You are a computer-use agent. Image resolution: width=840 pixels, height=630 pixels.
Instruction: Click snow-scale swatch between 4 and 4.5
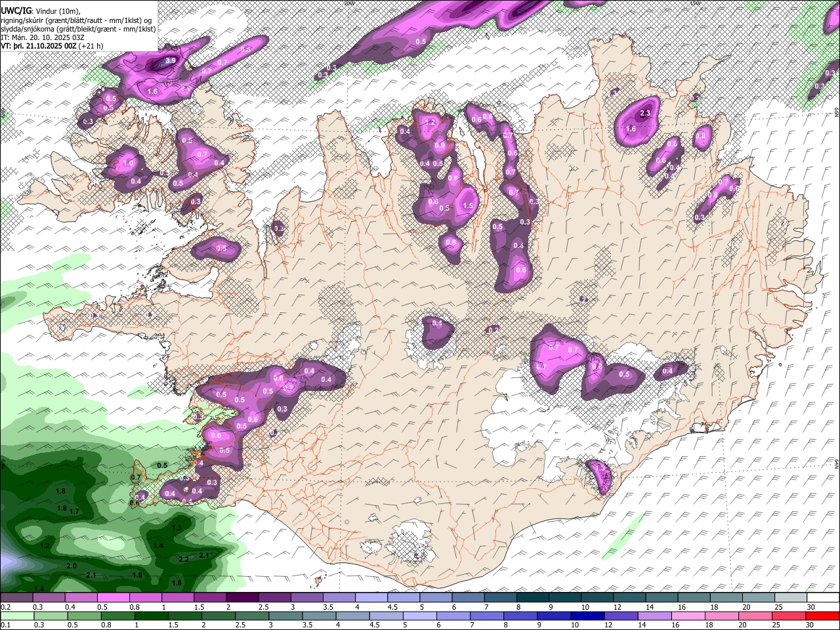[x=370, y=598]
